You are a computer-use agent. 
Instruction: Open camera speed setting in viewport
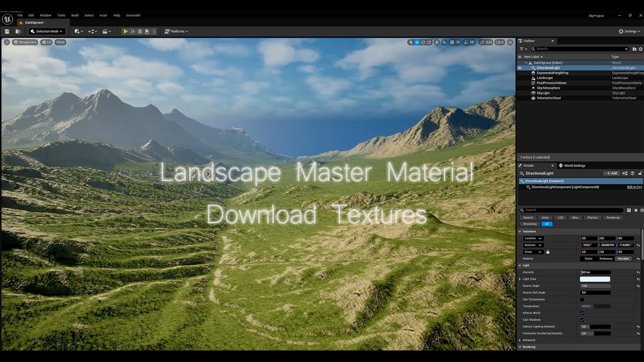500,42
